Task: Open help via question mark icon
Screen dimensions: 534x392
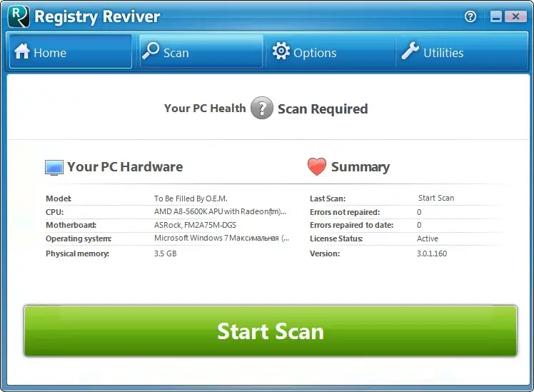Action: [470, 16]
